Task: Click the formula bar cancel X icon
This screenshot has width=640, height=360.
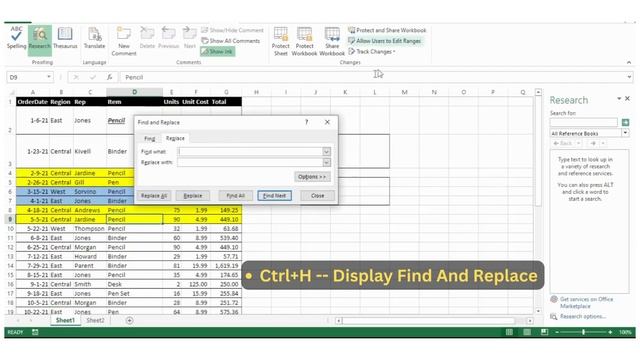Action: click(76, 77)
